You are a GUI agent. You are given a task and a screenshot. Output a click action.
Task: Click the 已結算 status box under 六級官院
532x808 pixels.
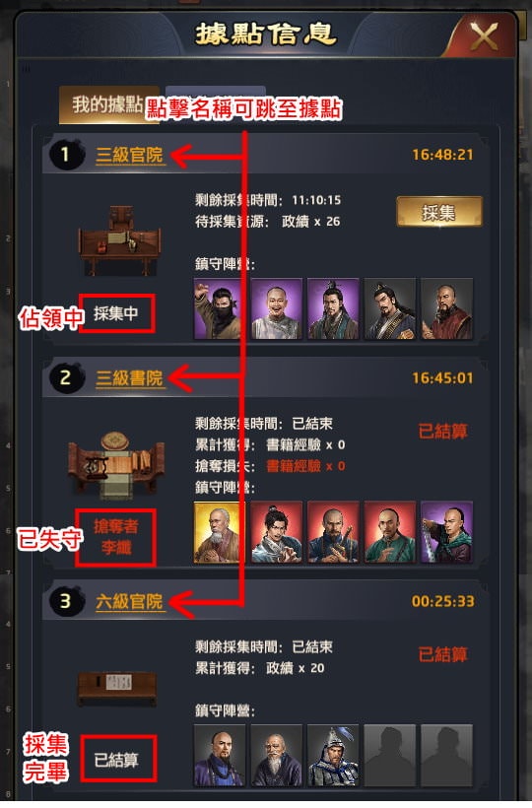click(x=119, y=759)
